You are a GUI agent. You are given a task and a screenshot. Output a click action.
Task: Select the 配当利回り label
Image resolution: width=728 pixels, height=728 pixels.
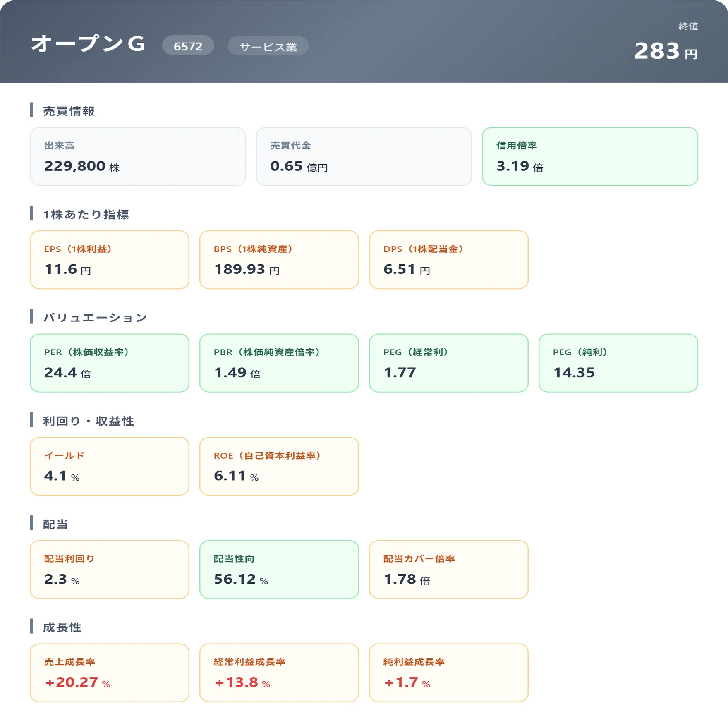pos(69,558)
